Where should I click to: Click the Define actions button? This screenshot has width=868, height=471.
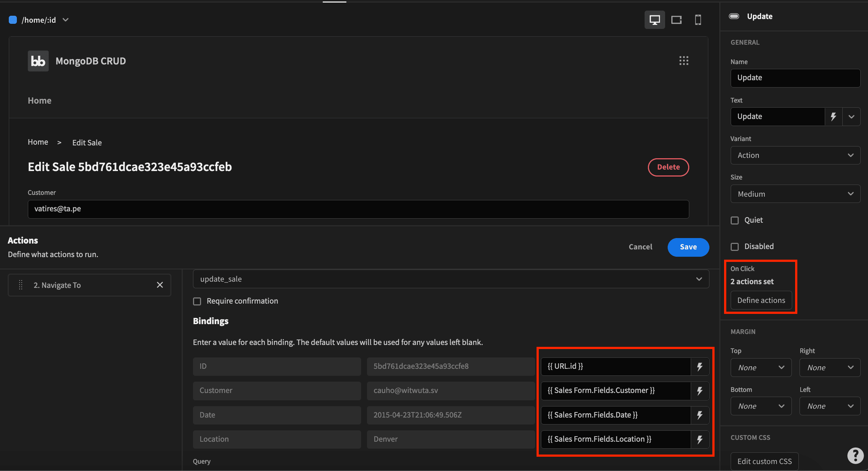pos(761,300)
